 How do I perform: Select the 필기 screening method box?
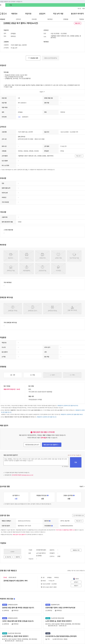pyautogui.click(x=52, y=375)
